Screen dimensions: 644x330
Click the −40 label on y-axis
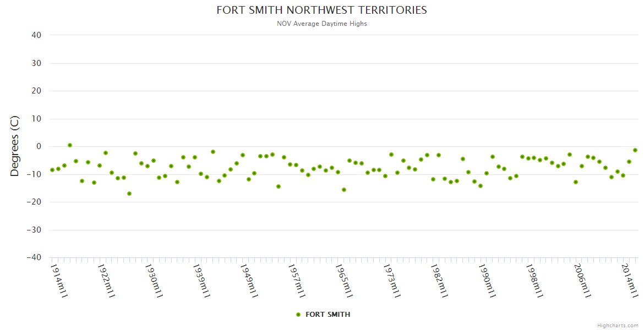pyautogui.click(x=34, y=257)
